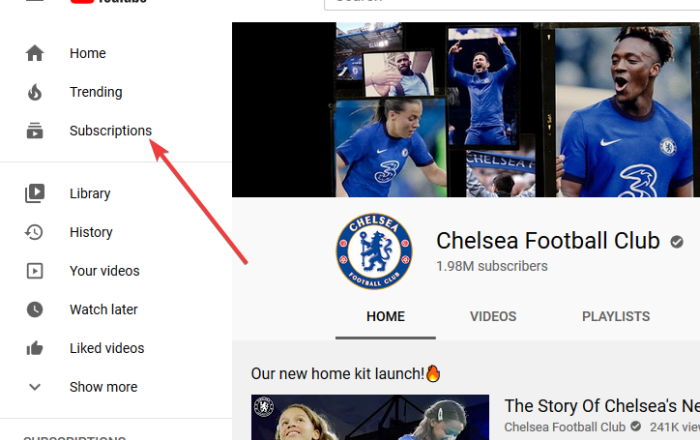Screen dimensions: 700x440
Task: Click the Home house icon in sidebar
Action: click(35, 53)
